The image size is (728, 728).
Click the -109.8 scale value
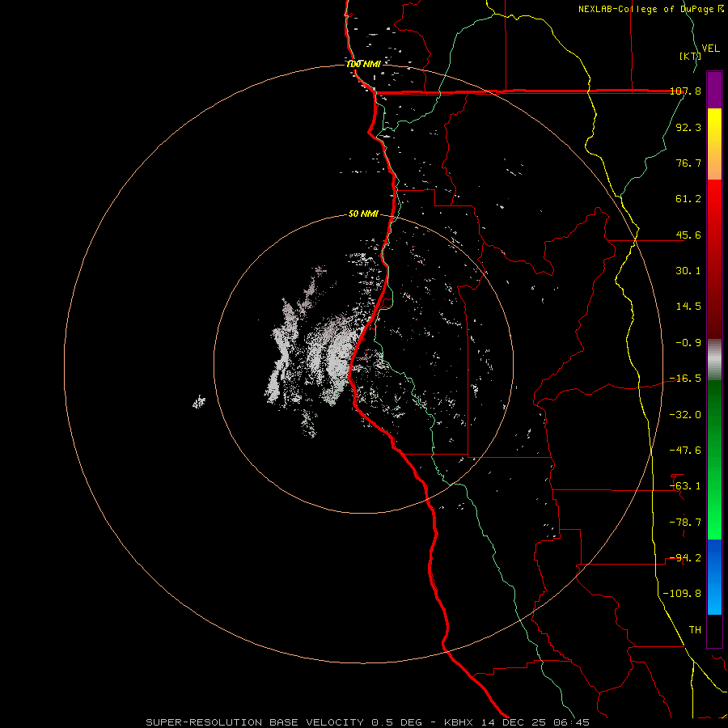click(682, 594)
